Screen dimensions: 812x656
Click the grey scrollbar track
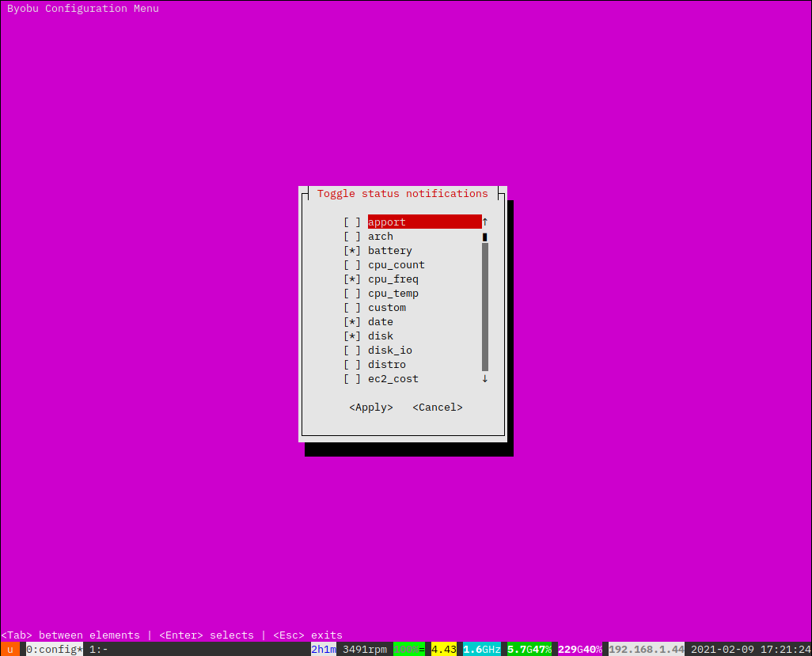[x=484, y=306]
